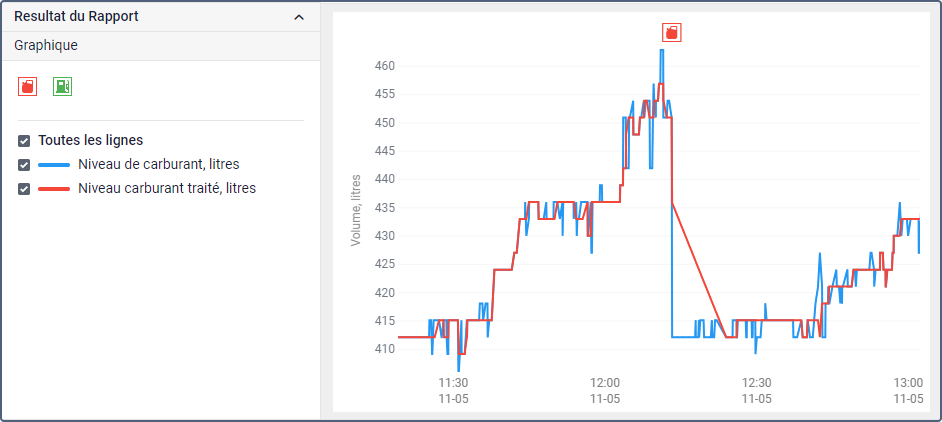Toggle the Toutes les lignes checkbox
Screen dimensions: 942x422
coord(24,141)
